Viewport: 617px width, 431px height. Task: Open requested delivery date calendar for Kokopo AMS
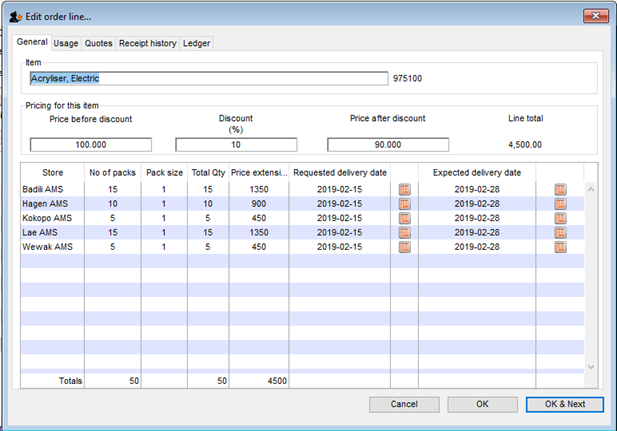coord(404,218)
